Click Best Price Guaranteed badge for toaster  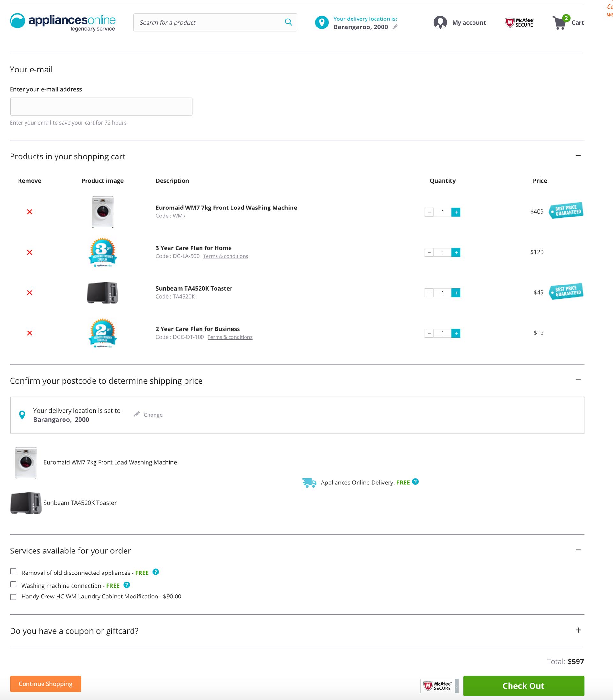(x=566, y=291)
